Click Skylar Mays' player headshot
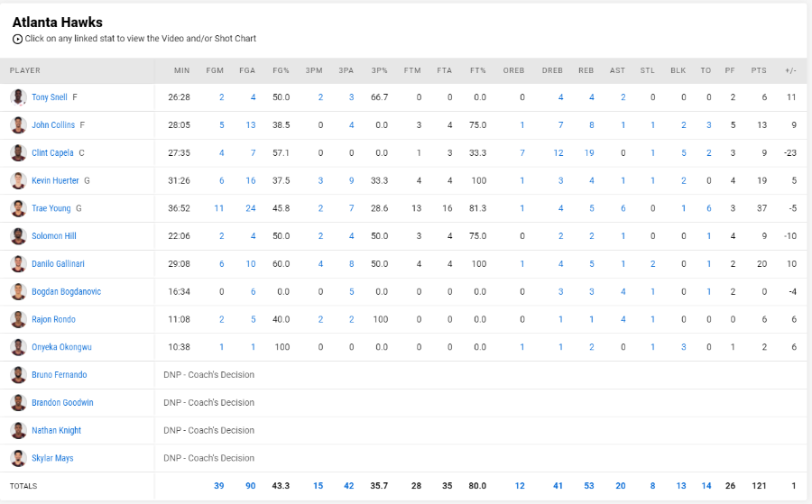The height and width of the screenshot is (504, 812). tap(18, 458)
